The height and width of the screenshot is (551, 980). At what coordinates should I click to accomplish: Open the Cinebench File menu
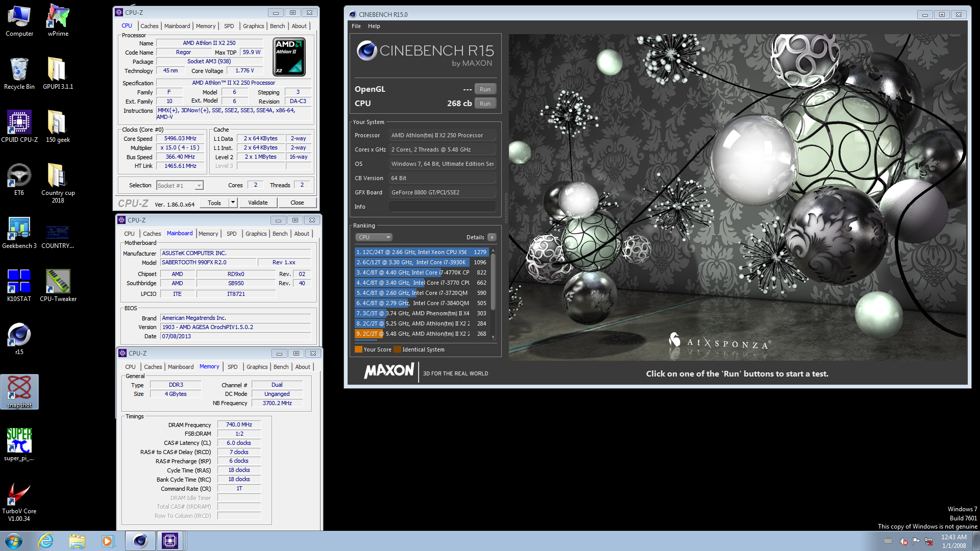click(x=356, y=26)
